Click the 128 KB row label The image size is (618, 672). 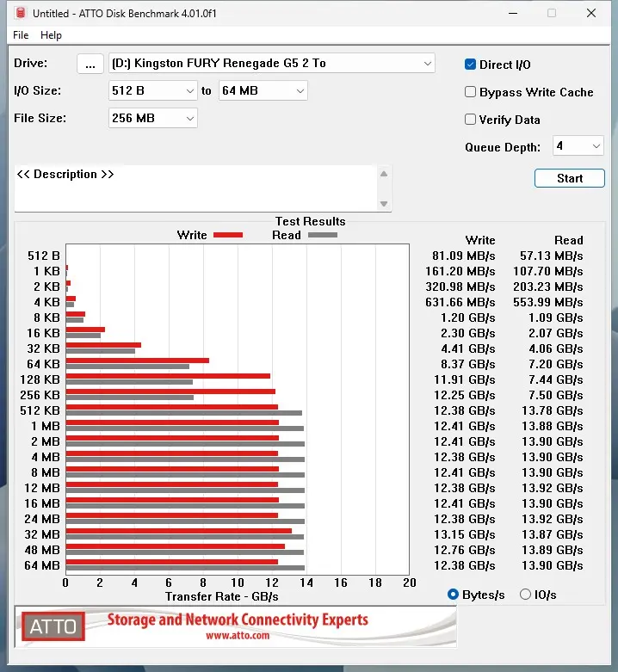(40, 379)
